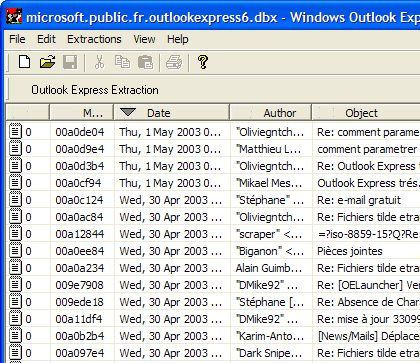This screenshot has height=363, width=420.
Task: Select message ID 009ede18
Action: click(x=80, y=302)
